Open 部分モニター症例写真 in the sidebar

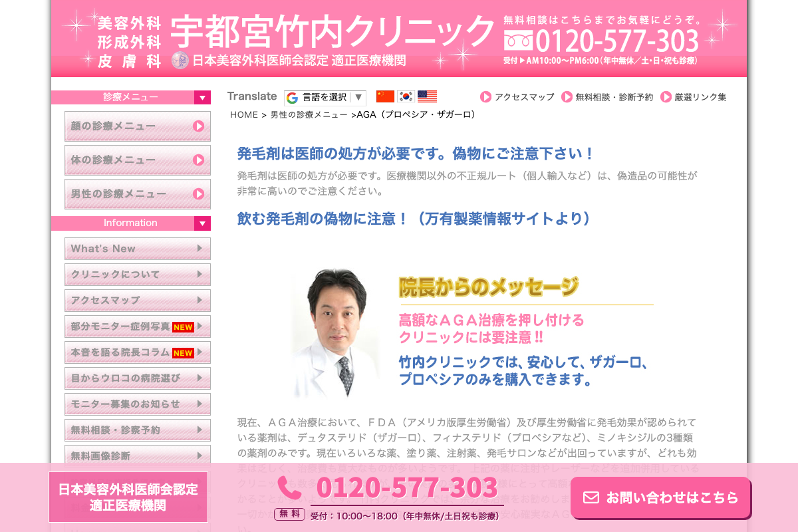138,327
